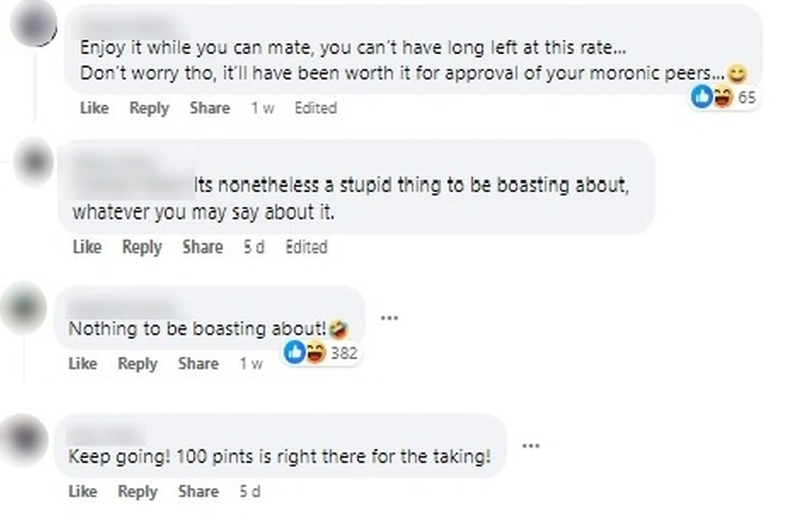Share the 'Nothing to be boasting about' comment

click(x=198, y=364)
